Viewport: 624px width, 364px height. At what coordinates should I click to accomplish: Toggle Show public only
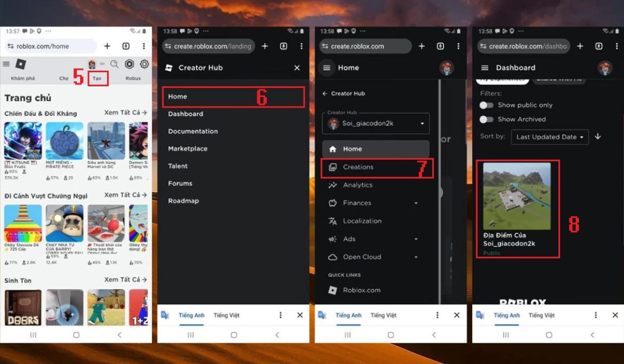tap(486, 105)
